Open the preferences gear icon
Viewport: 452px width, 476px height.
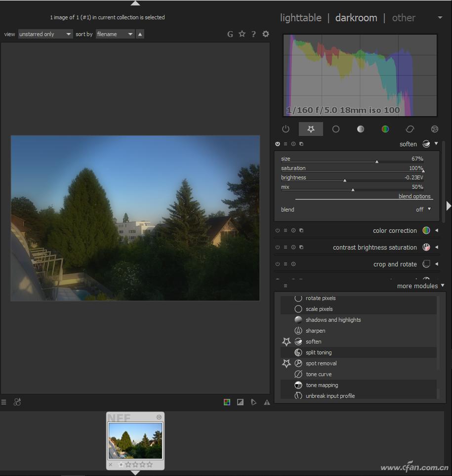click(265, 34)
